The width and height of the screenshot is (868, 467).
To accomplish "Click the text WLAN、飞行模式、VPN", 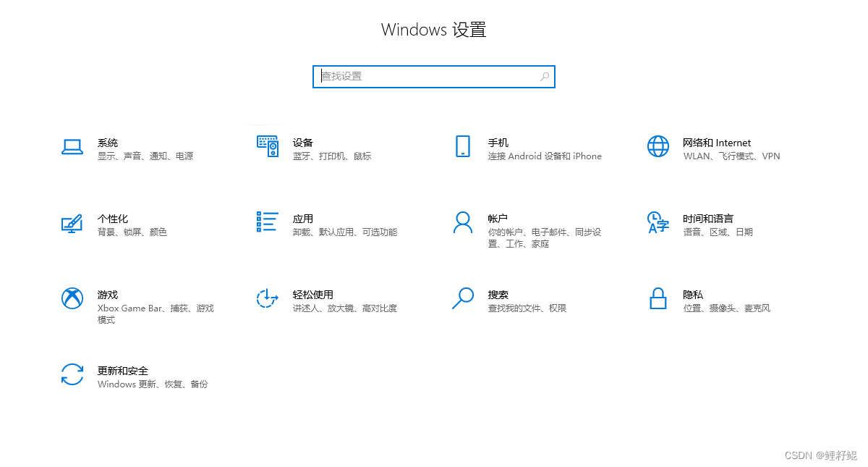I will tap(731, 156).
